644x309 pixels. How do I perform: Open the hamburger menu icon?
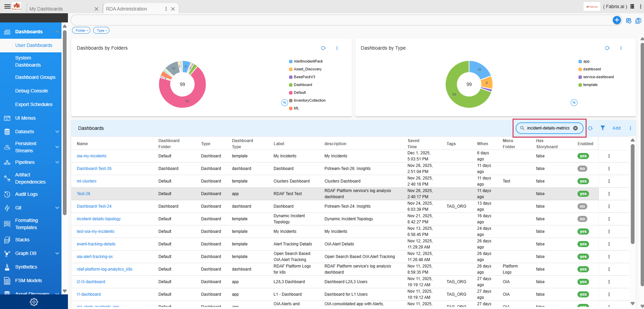click(x=7, y=6)
